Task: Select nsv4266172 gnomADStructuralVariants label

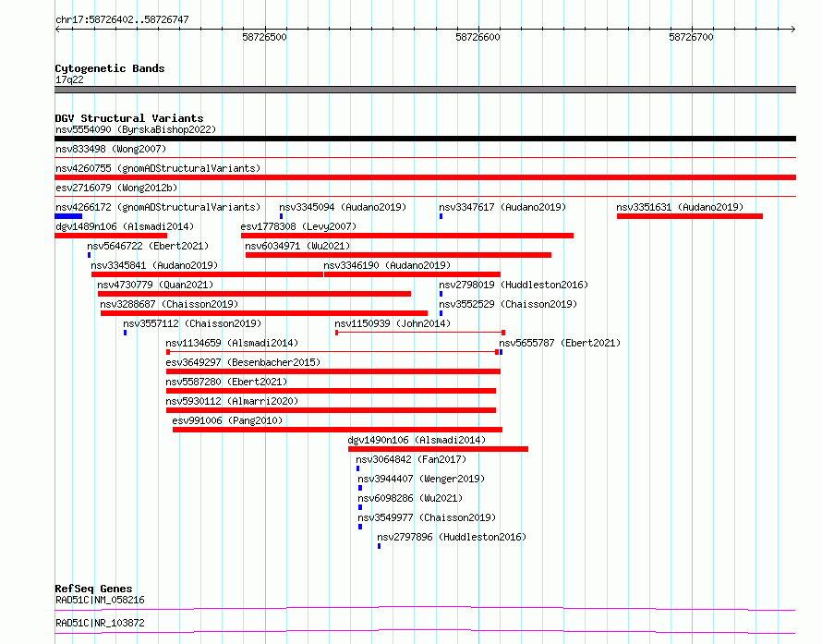Action: click(x=158, y=207)
